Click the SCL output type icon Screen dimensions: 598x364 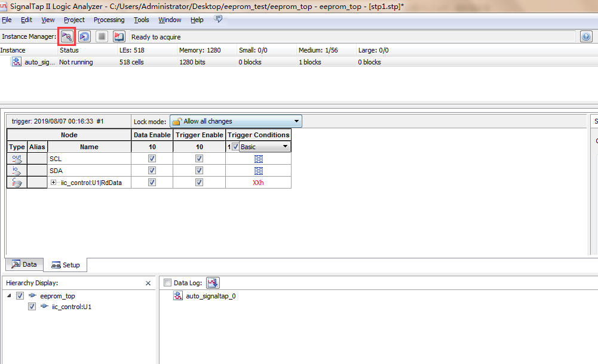click(x=17, y=159)
